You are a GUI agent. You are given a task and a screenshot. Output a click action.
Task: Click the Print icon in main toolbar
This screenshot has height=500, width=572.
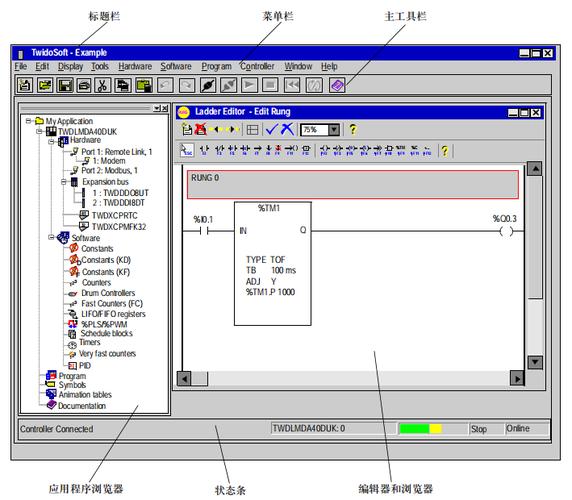pyautogui.click(x=84, y=85)
